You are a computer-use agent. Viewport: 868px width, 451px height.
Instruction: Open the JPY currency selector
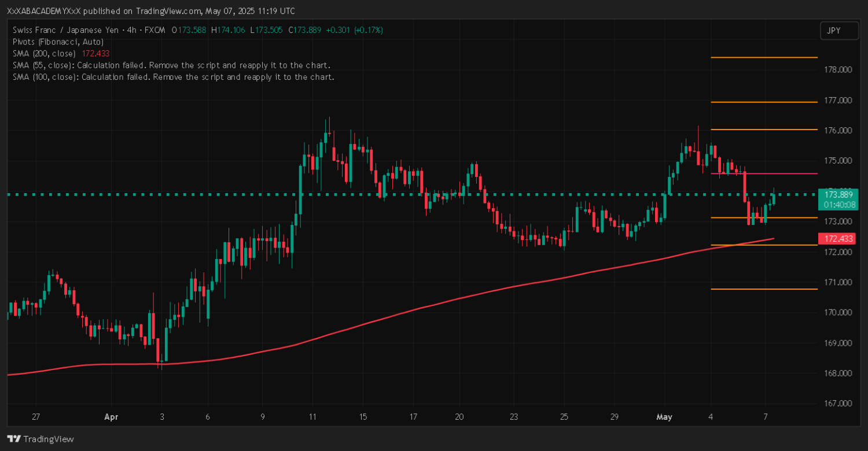pos(838,31)
